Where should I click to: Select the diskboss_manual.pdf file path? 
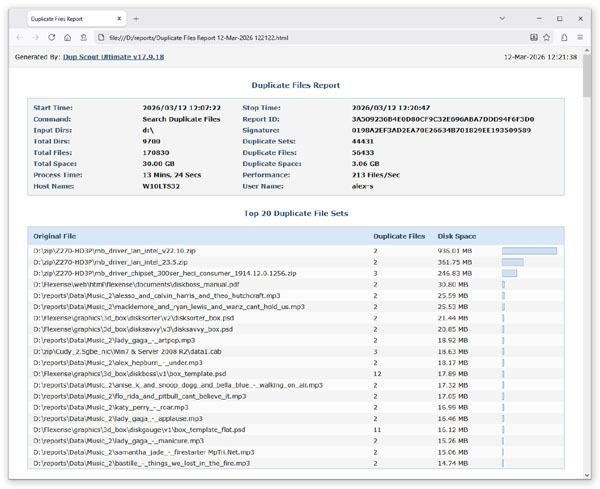(x=136, y=284)
